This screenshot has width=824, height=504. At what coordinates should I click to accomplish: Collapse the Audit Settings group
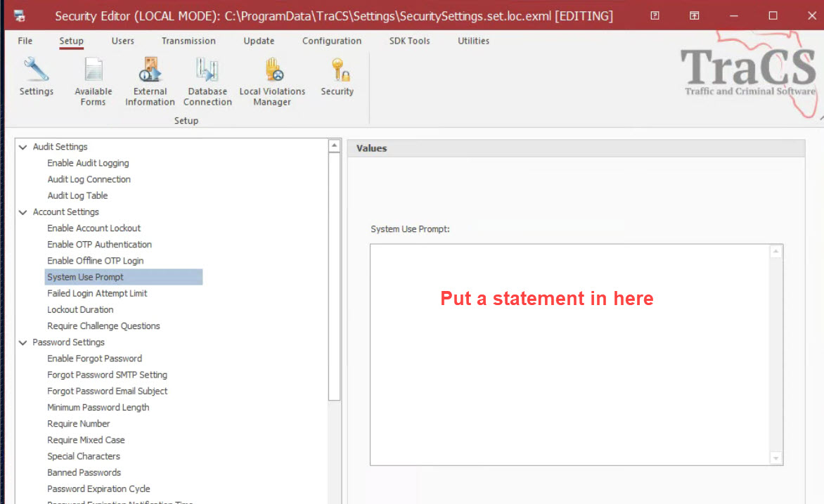(x=23, y=147)
